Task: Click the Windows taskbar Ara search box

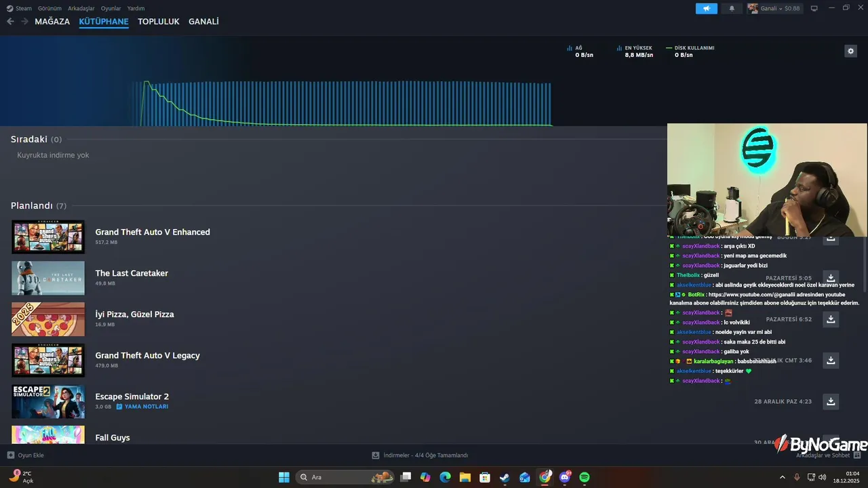Action: click(346, 477)
